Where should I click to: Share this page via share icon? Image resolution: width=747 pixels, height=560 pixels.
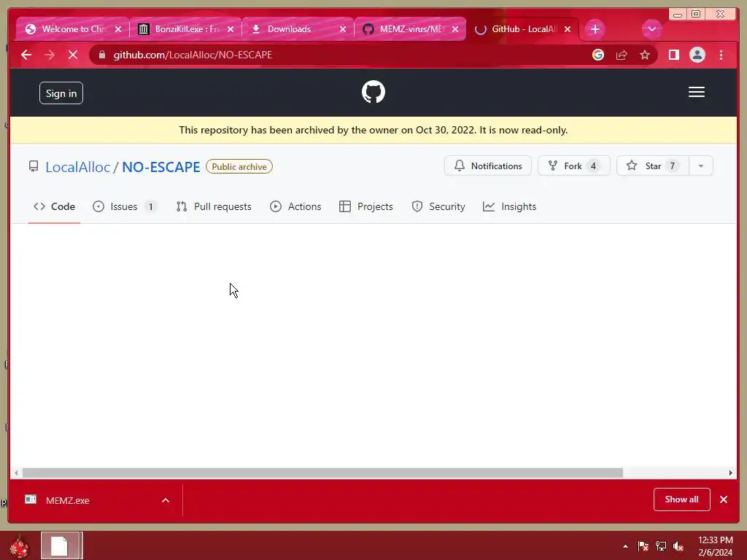click(x=622, y=55)
